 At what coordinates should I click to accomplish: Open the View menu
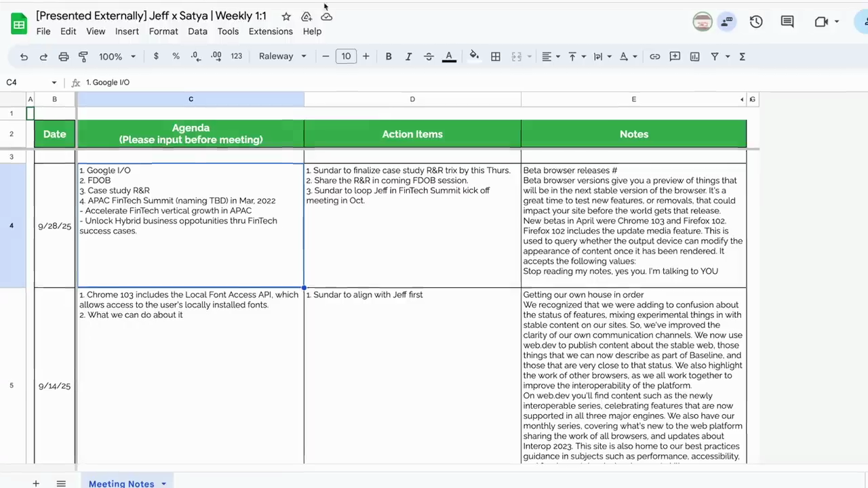point(96,31)
